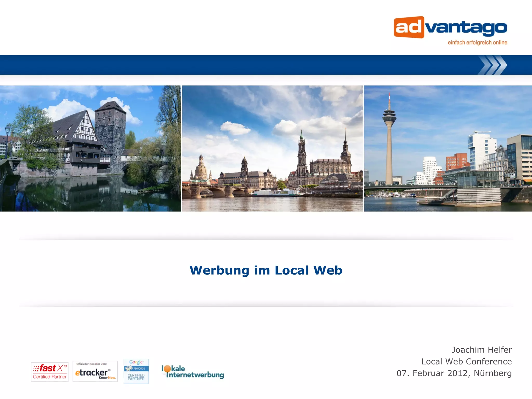Screen dimensions: 532x399
Task: Click the name 'Joachim Helfer'
Action: click(482, 350)
